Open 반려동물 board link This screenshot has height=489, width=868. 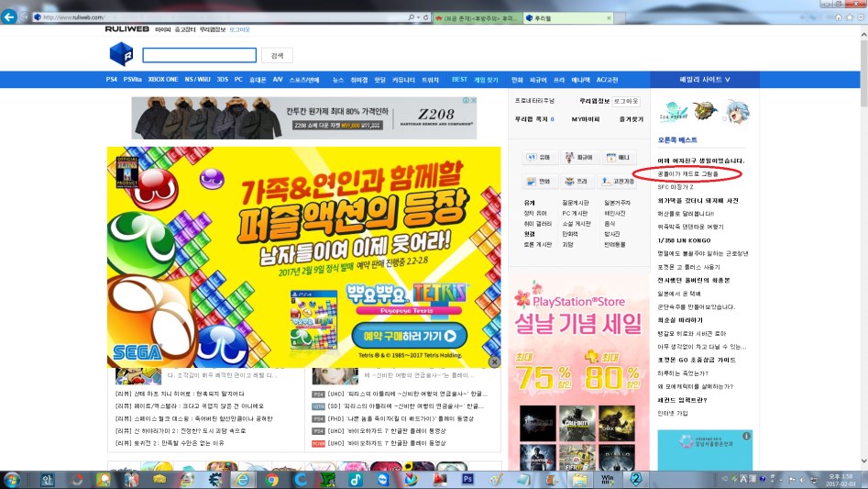(615, 245)
